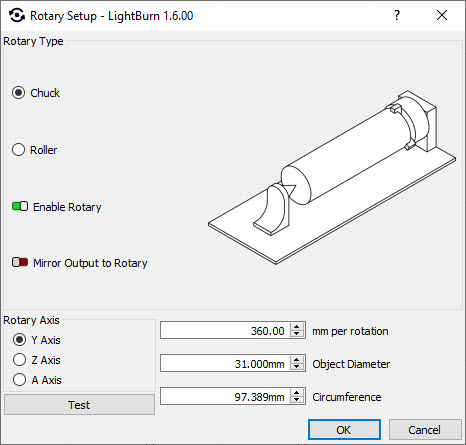The width and height of the screenshot is (466, 445).
Task: Toggle Mirror Output to Rotary switch
Action: click(20, 262)
